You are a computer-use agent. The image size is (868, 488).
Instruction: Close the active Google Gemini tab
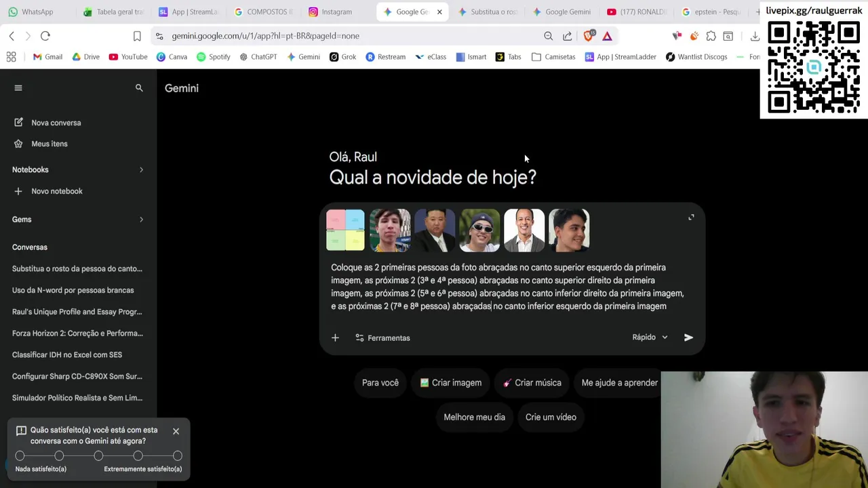pos(439,12)
